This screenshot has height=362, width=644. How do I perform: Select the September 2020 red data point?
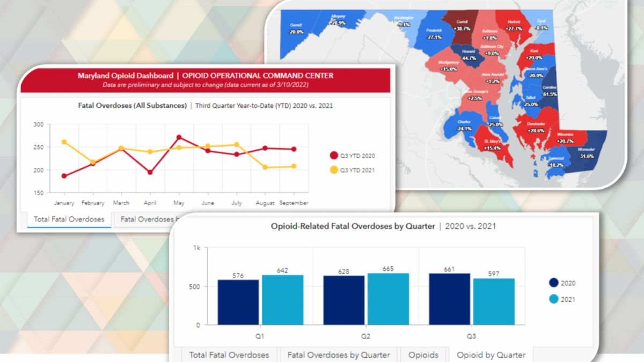(294, 149)
